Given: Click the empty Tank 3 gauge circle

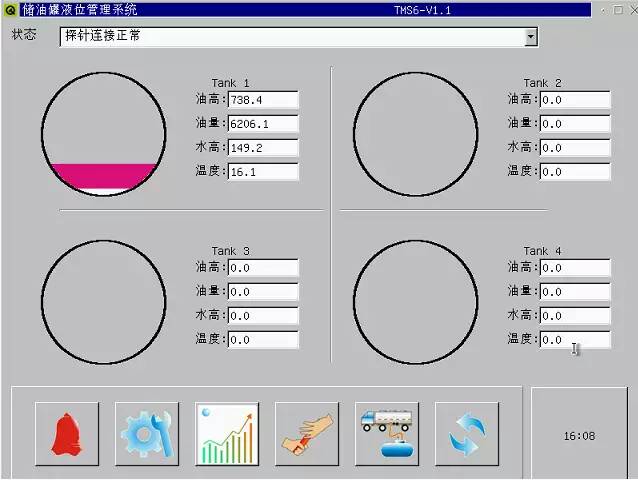Looking at the screenshot, I should [104, 302].
